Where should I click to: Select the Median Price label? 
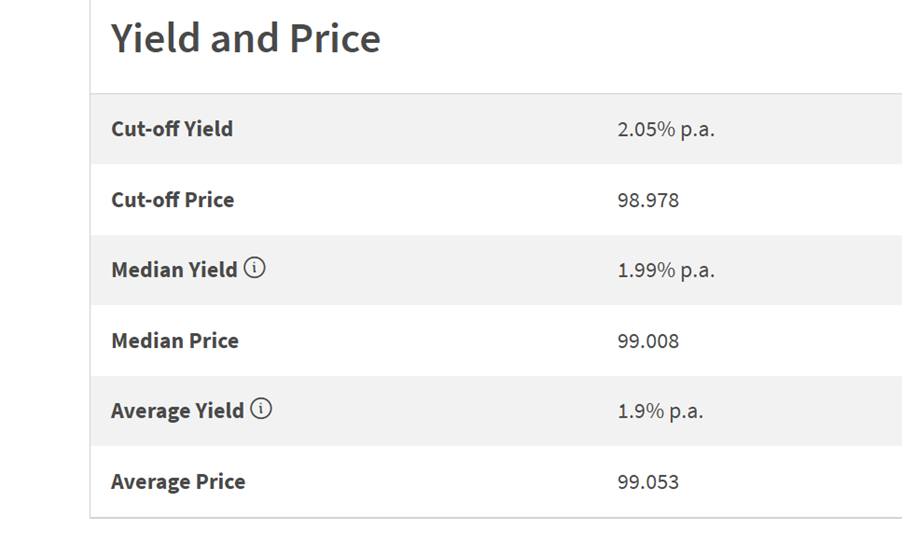(175, 340)
